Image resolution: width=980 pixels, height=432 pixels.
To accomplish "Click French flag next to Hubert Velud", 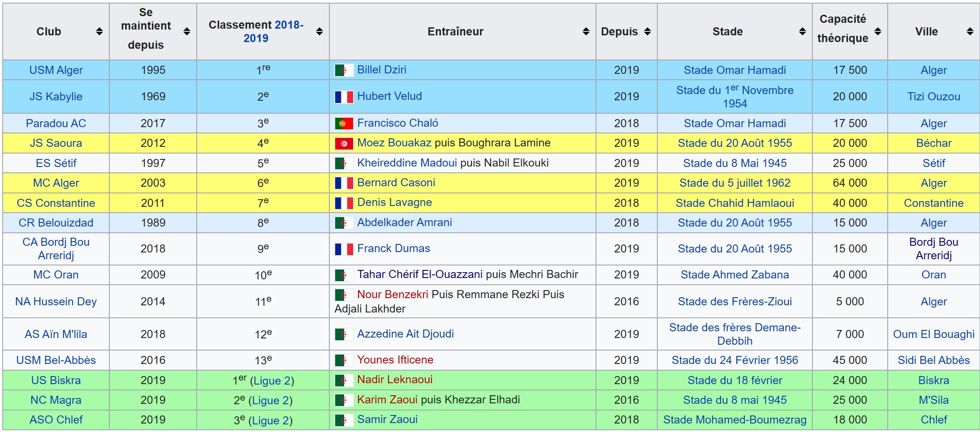I will (x=344, y=97).
